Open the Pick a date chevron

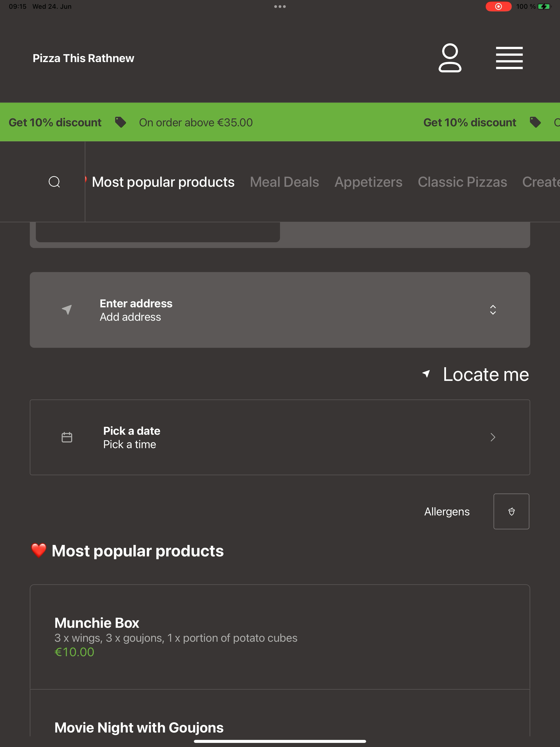[x=493, y=437]
